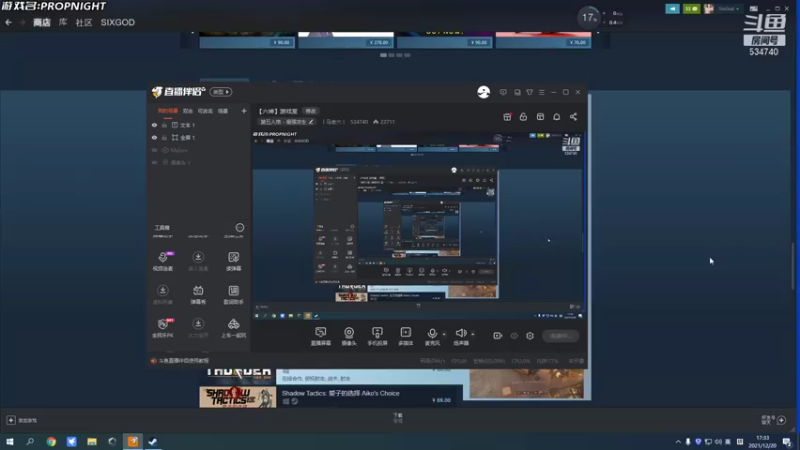The width and height of the screenshot is (800, 450).
Task: Open the 弹幕秀 tool in the toolbox
Action: [198, 294]
